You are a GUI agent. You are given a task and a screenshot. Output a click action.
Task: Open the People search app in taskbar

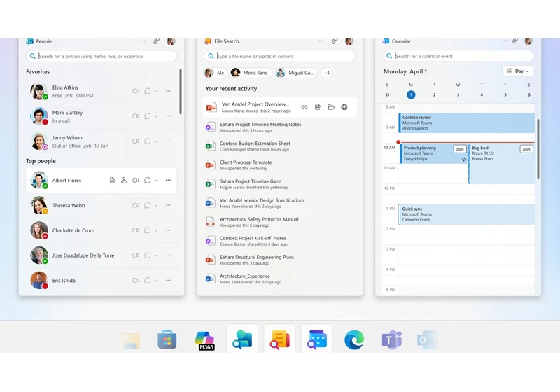(242, 339)
